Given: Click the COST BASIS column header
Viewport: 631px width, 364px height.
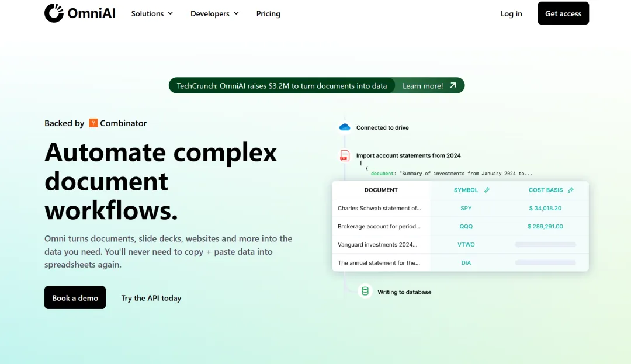Looking at the screenshot, I should (x=545, y=190).
